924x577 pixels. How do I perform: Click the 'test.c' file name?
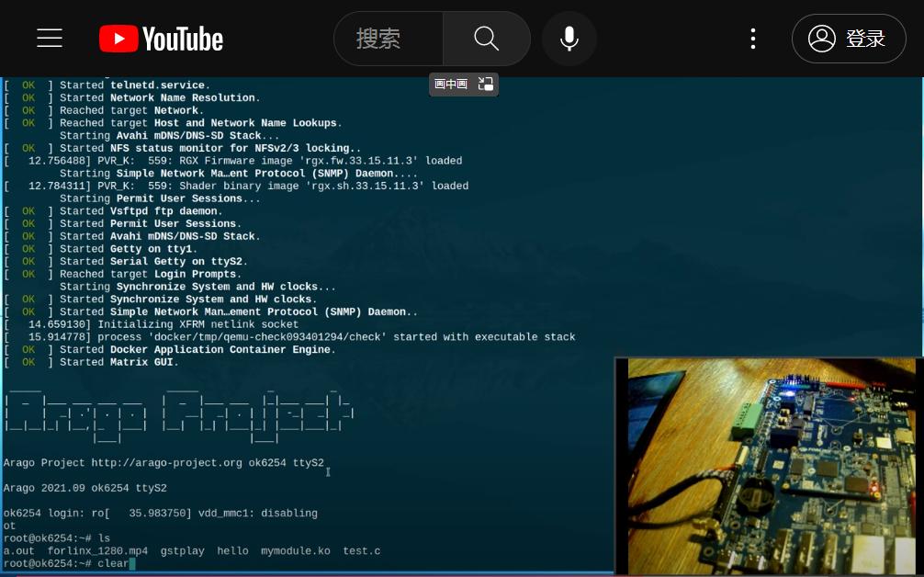362,551
